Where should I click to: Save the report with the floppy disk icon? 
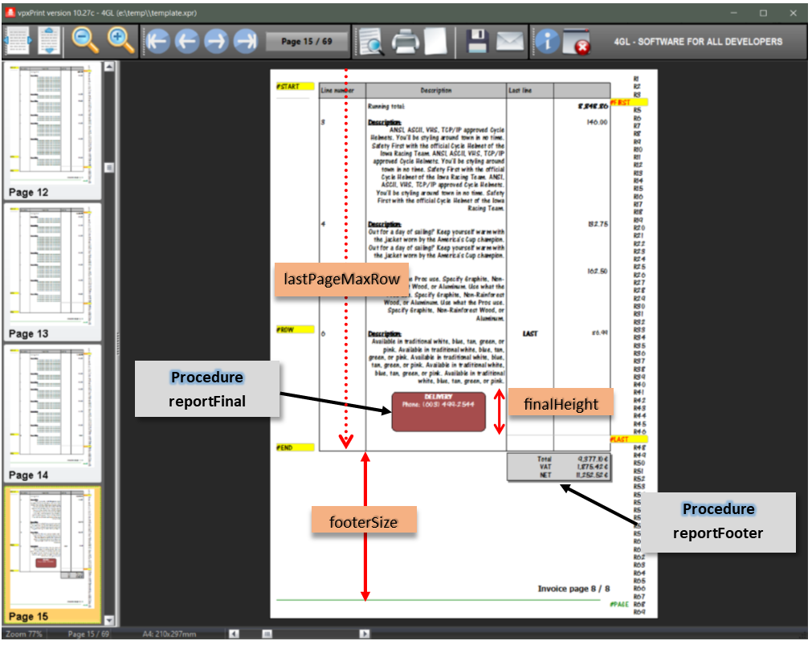(477, 42)
